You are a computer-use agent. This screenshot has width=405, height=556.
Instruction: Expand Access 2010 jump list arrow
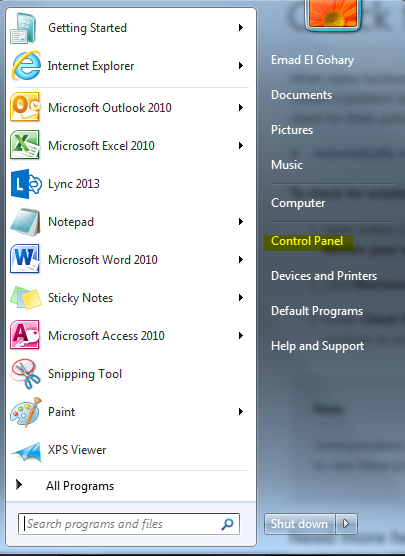(x=241, y=335)
